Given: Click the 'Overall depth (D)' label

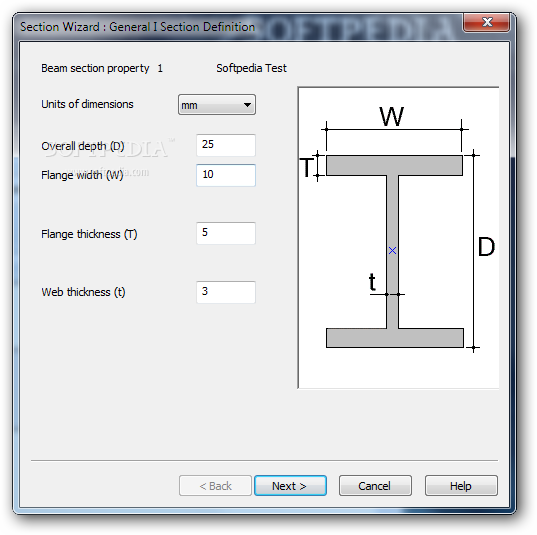Looking at the screenshot, I should tap(83, 146).
